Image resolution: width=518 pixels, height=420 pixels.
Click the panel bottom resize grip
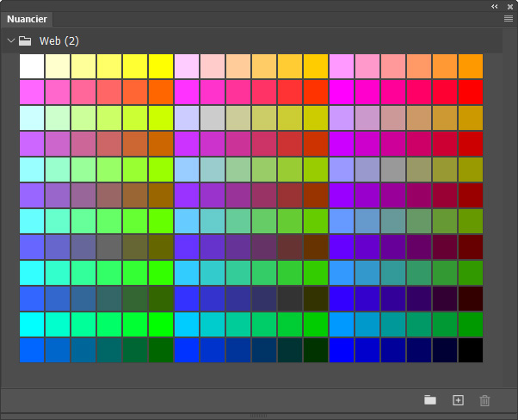259,416
